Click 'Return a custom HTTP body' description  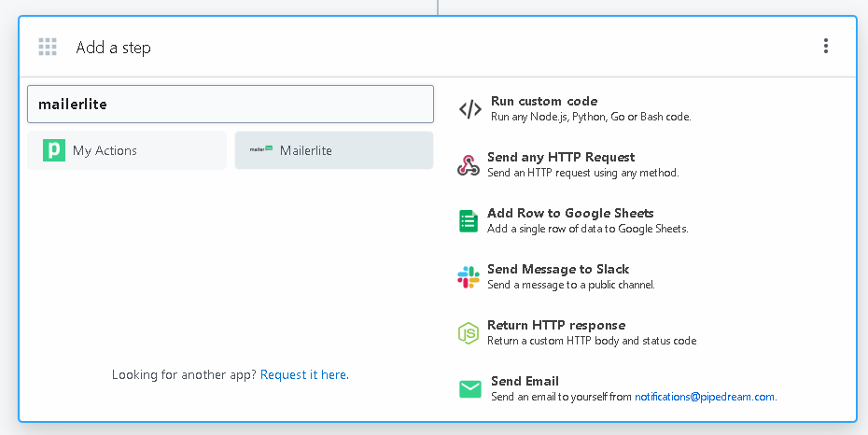pyautogui.click(x=592, y=341)
